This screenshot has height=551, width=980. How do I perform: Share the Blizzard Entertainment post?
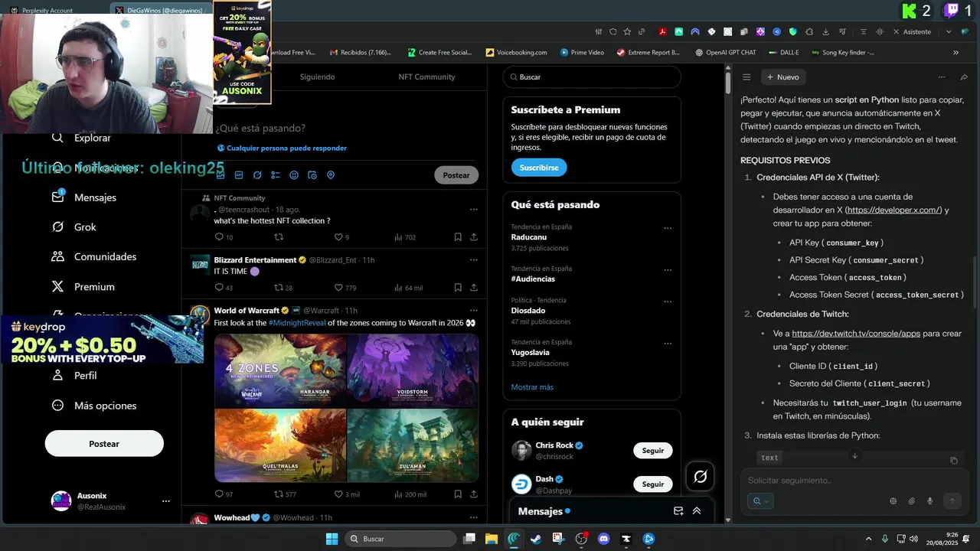pos(474,288)
